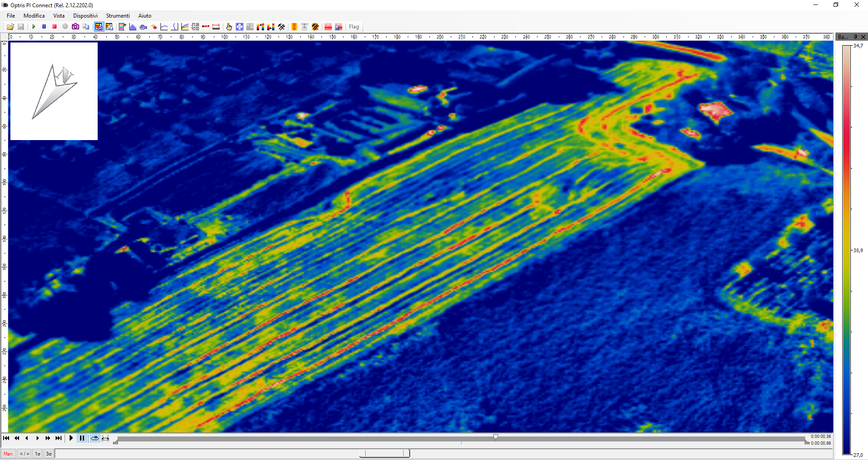Click the playback timeline position marker

click(x=495, y=437)
